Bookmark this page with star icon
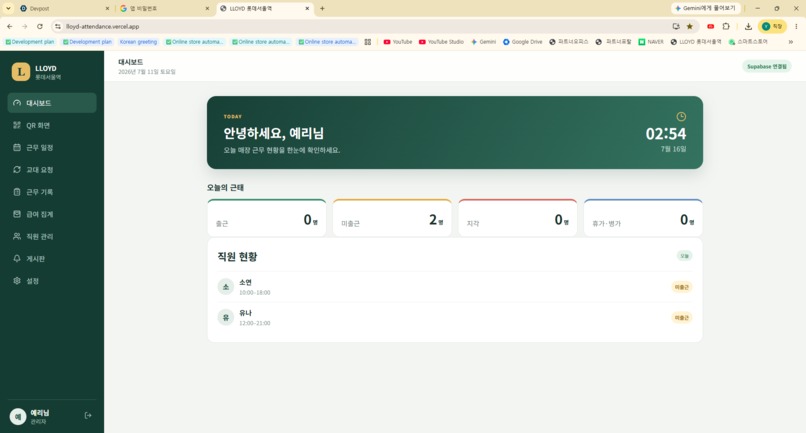The height and width of the screenshot is (433, 806). coord(690,26)
